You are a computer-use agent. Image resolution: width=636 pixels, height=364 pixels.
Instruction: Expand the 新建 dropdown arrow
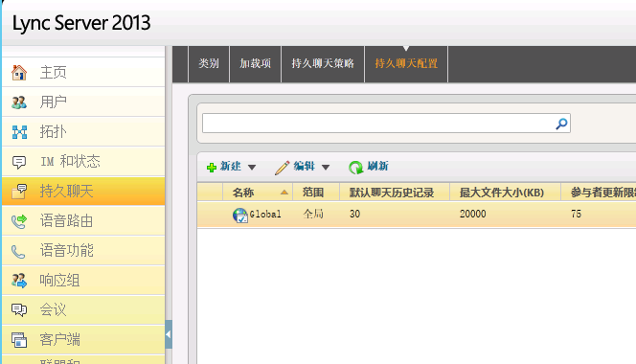point(252,168)
